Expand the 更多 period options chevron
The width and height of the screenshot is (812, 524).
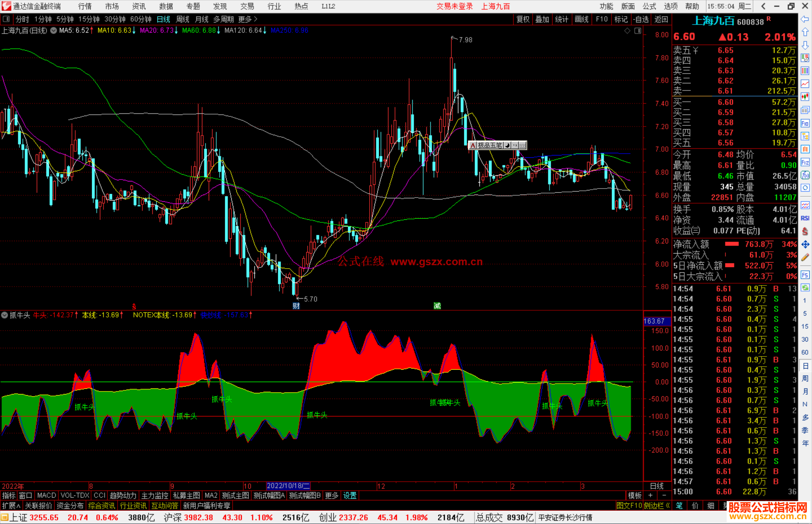(256, 19)
